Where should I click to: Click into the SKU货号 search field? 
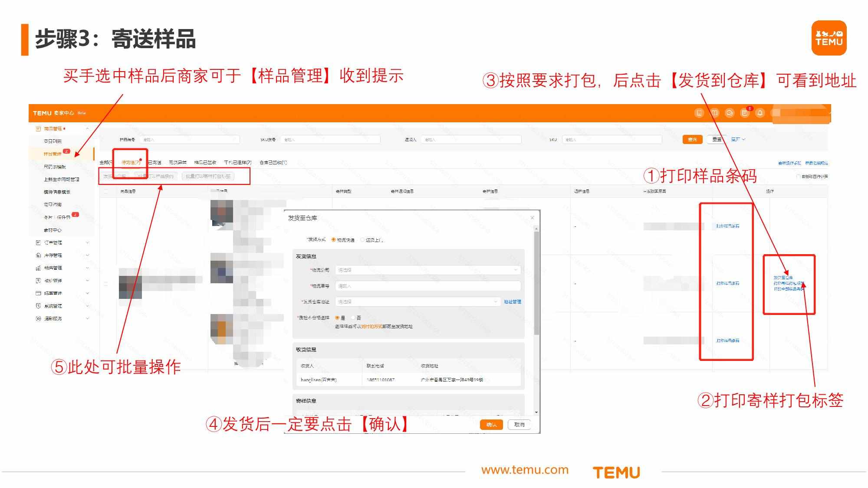click(x=330, y=139)
